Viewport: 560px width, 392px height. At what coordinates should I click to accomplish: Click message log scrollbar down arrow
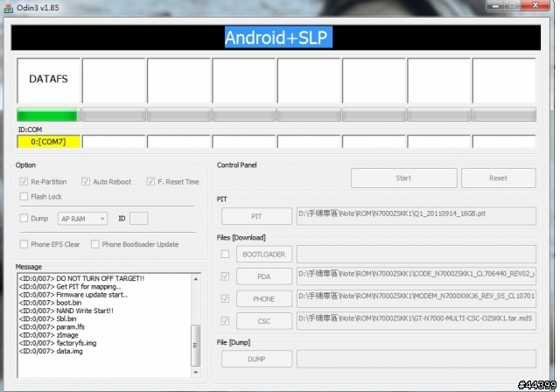[x=196, y=373]
